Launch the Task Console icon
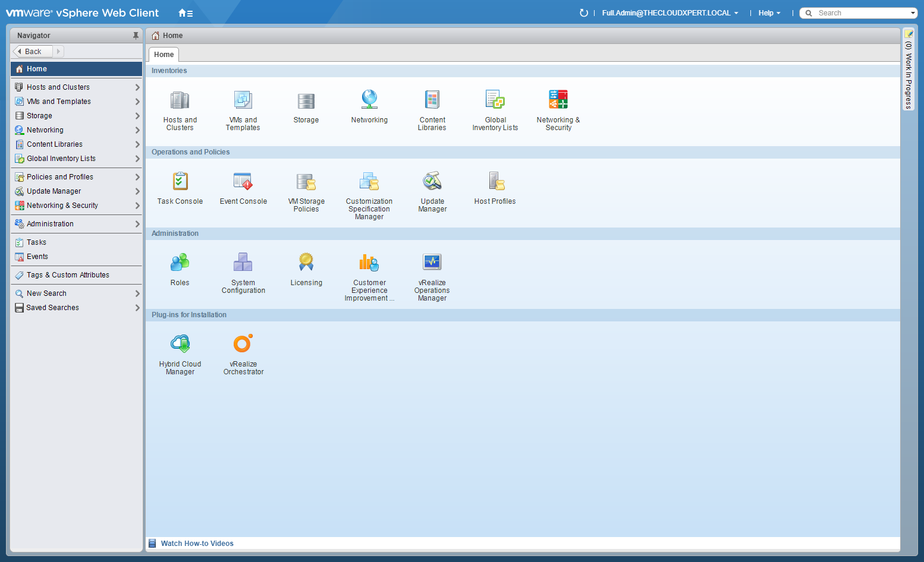924x562 pixels. (180, 181)
